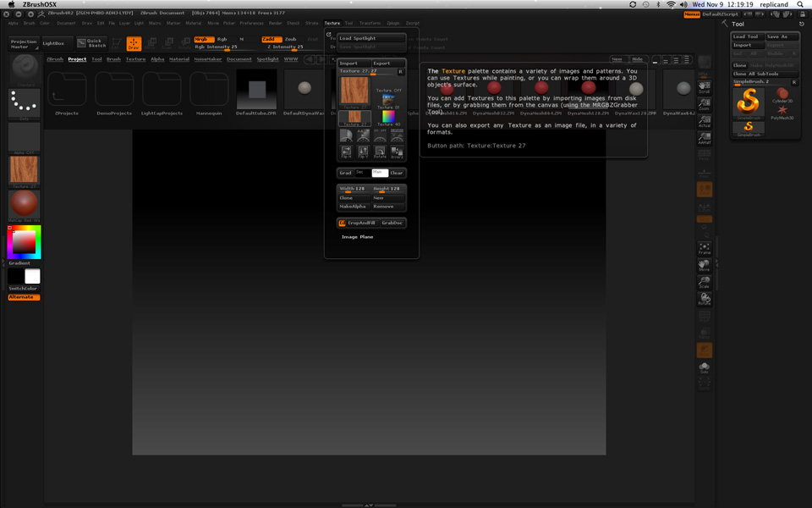Open the Quick Sketch tool

(91, 43)
